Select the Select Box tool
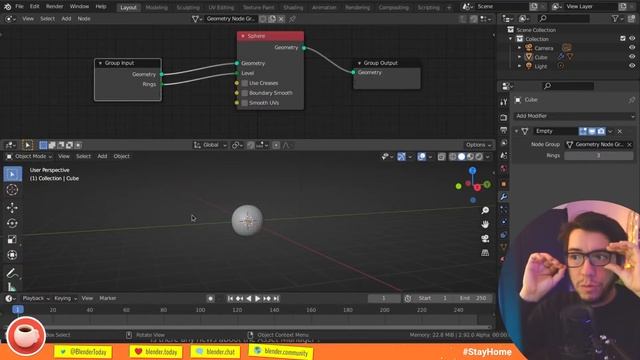The width and height of the screenshot is (640, 360). (12, 174)
